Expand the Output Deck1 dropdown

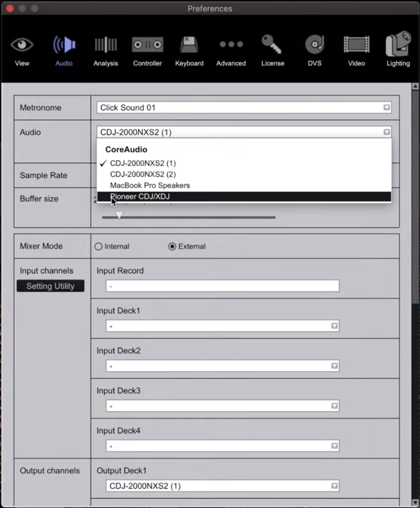click(x=222, y=486)
